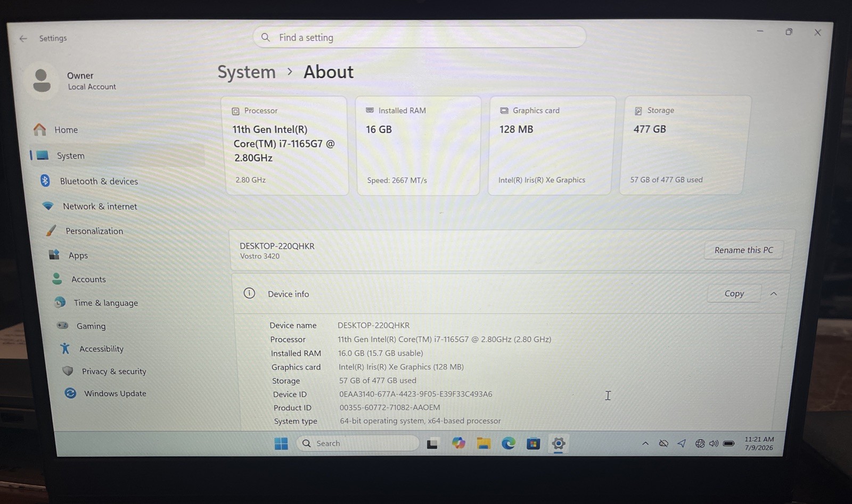Open the Windows Start button

pos(281,443)
